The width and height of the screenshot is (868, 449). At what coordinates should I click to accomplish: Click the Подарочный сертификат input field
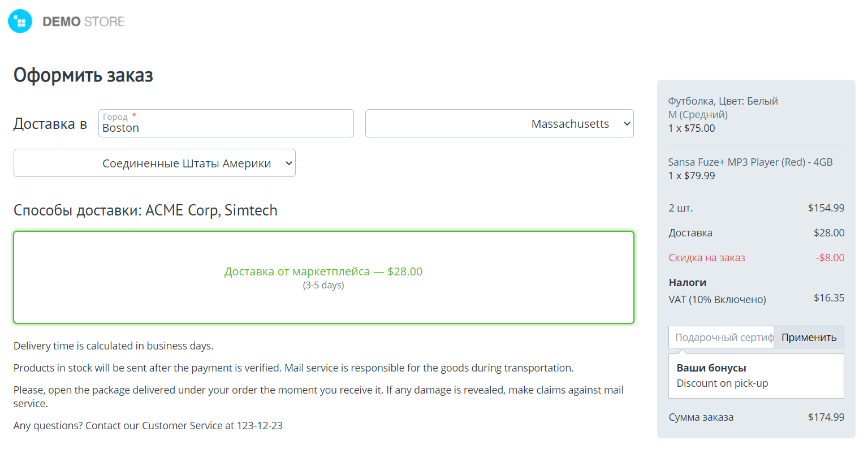tap(721, 338)
